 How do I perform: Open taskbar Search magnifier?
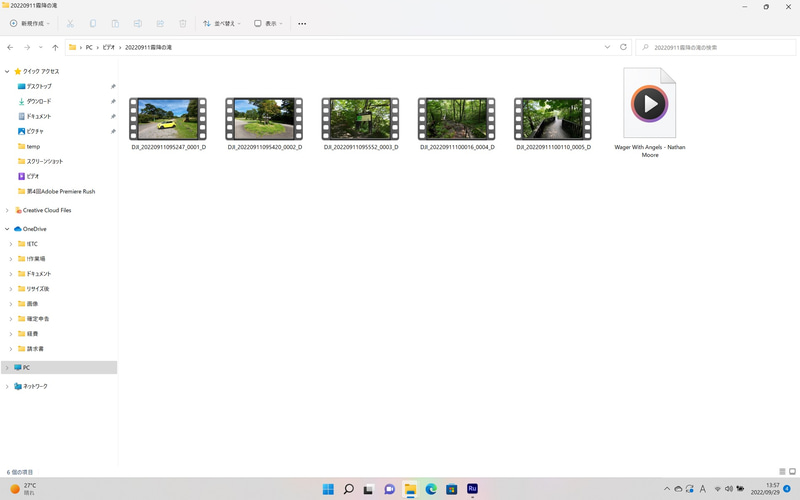[349, 489]
